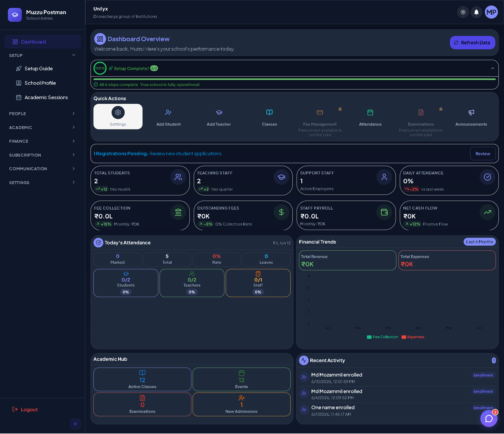Expand the FINANCE sidebar section
Image resolution: width=504 pixels, height=434 pixels.
[x=43, y=141]
